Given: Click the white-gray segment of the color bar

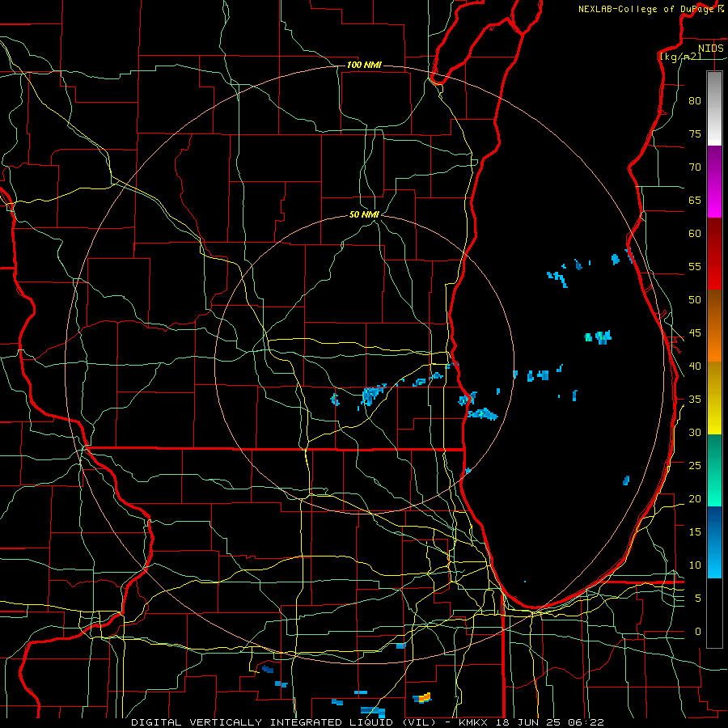Looking at the screenshot, I should [x=714, y=108].
